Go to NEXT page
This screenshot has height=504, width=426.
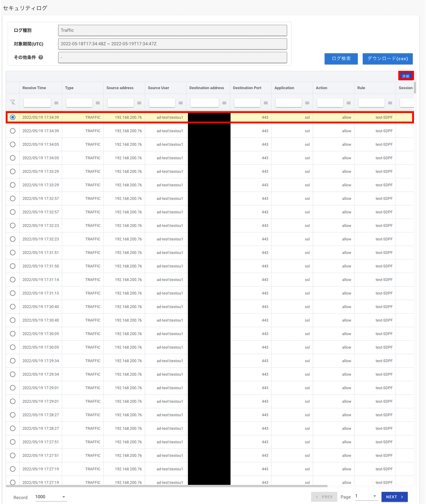coord(395,497)
